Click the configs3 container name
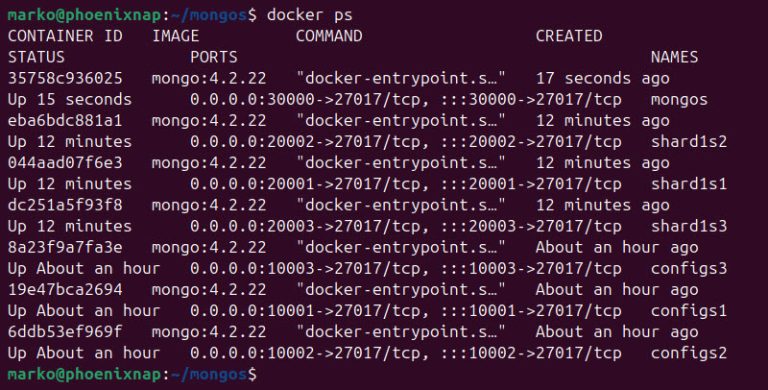768x390 pixels. point(689,268)
